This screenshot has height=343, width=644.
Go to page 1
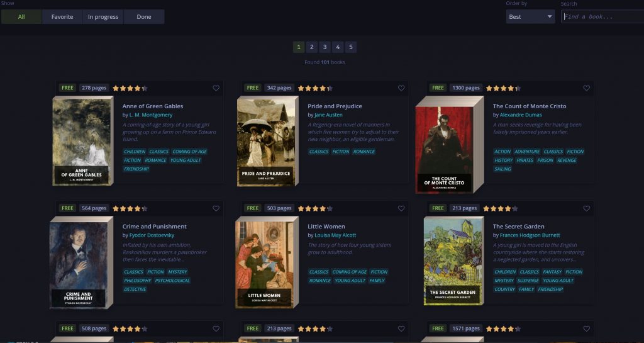tap(299, 47)
